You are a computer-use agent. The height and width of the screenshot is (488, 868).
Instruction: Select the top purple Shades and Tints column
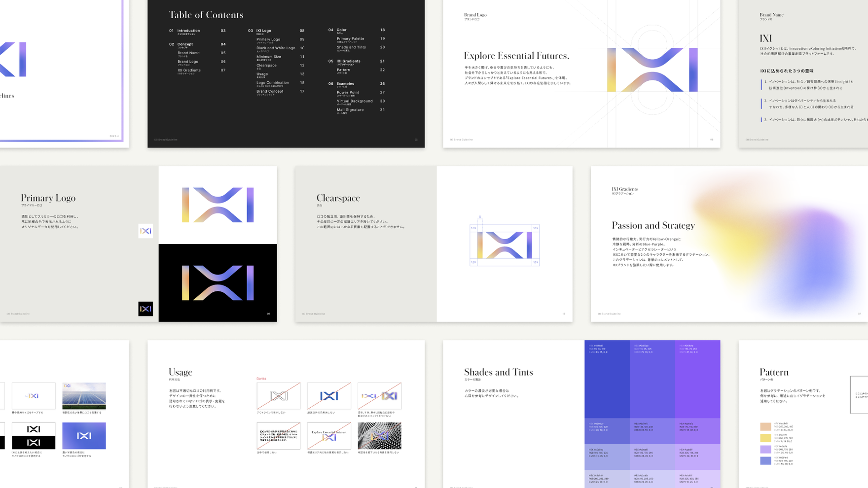pyautogui.click(x=697, y=380)
